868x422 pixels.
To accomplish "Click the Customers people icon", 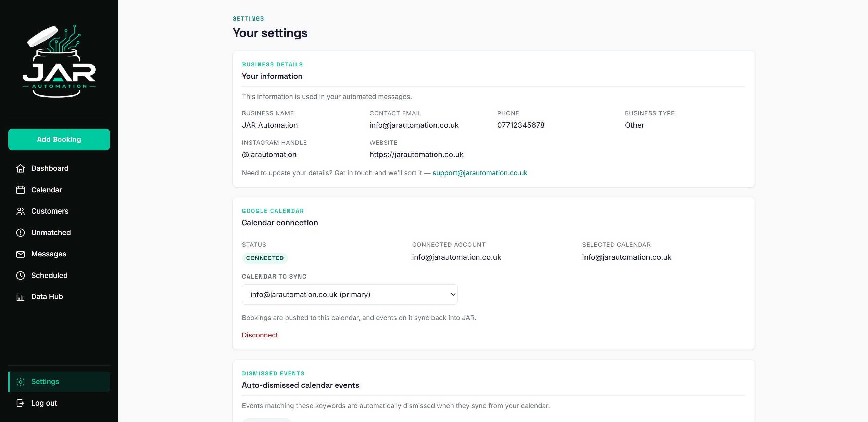I will (x=21, y=211).
